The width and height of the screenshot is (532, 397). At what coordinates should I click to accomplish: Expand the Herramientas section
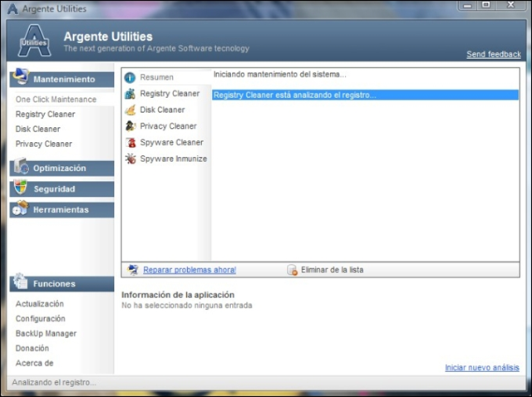click(x=62, y=209)
